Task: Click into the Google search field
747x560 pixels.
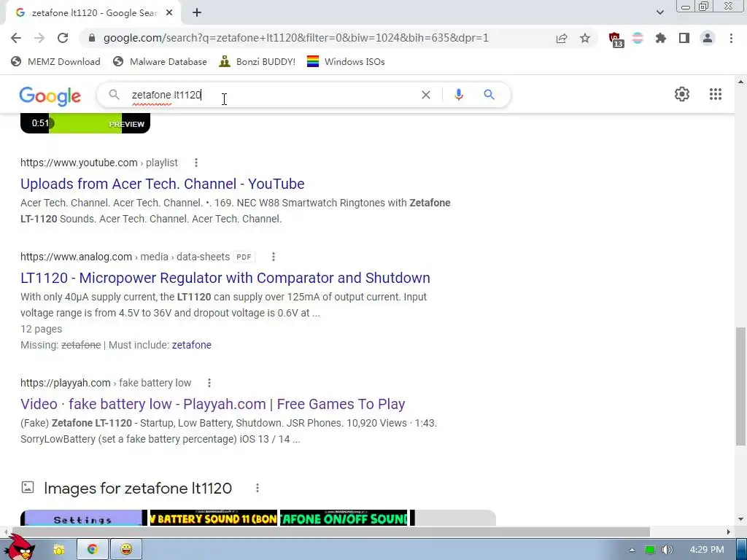Action: 271,95
